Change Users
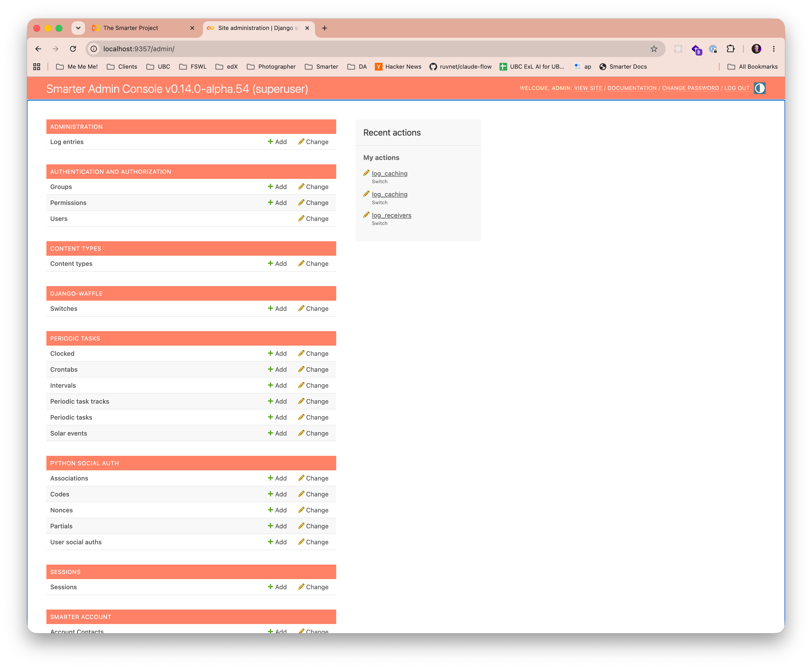Image resolution: width=812 pixels, height=669 pixels. pos(313,218)
